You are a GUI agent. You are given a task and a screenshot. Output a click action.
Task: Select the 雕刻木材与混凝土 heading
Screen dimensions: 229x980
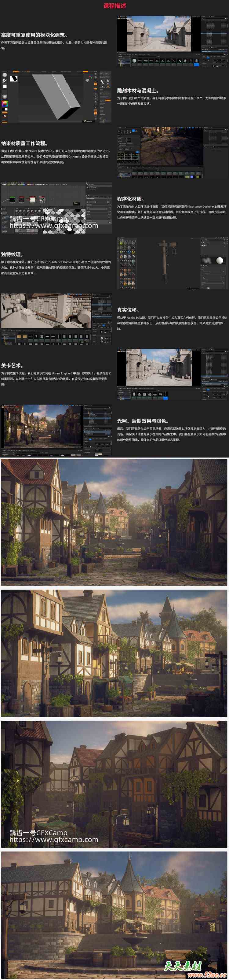pos(138,91)
